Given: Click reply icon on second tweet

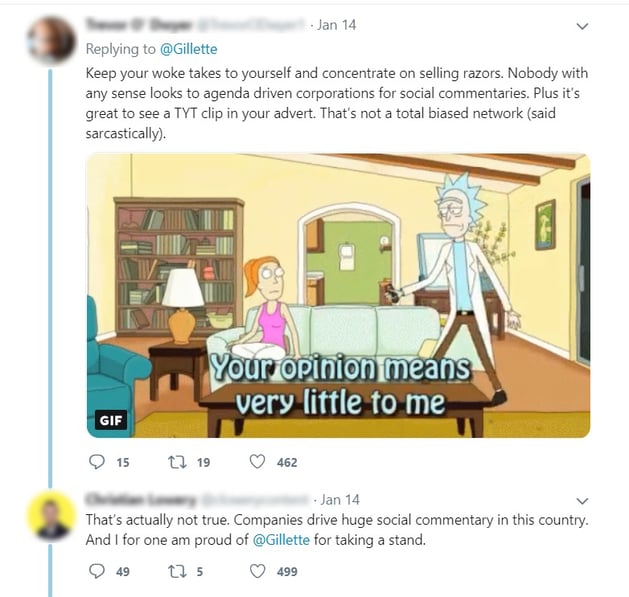Looking at the screenshot, I should point(97,571).
